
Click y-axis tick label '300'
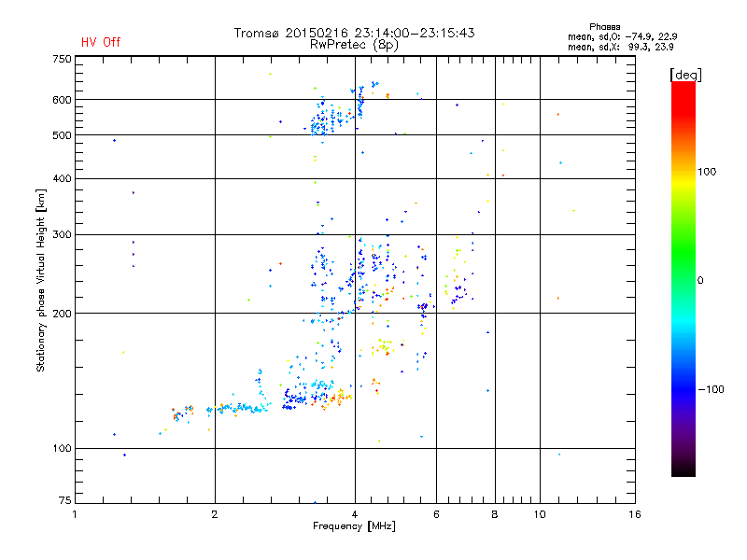(x=62, y=235)
